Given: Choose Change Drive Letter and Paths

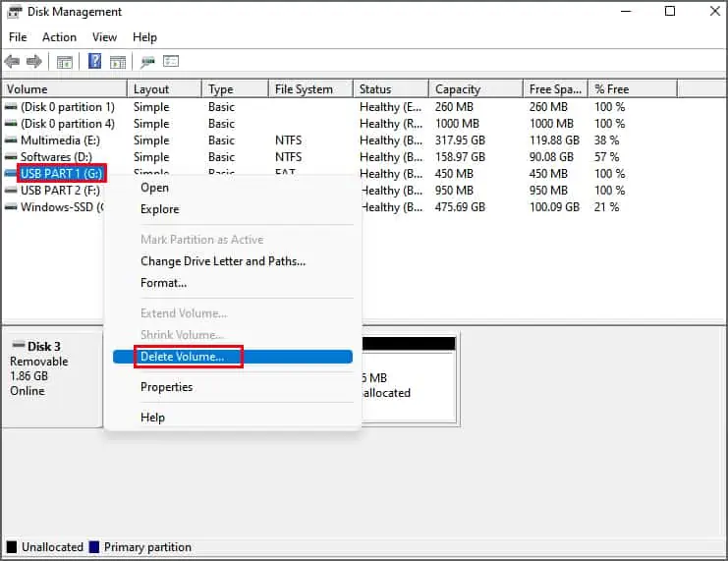Looking at the screenshot, I should [223, 261].
